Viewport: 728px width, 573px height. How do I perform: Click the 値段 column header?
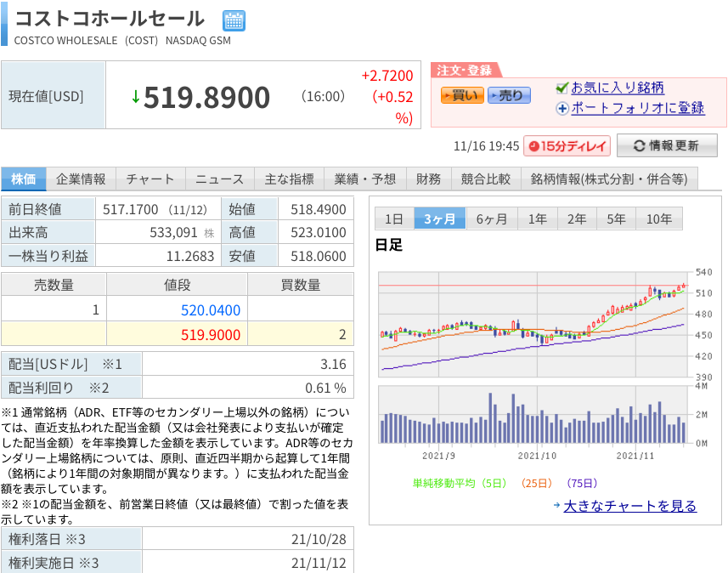click(x=177, y=285)
